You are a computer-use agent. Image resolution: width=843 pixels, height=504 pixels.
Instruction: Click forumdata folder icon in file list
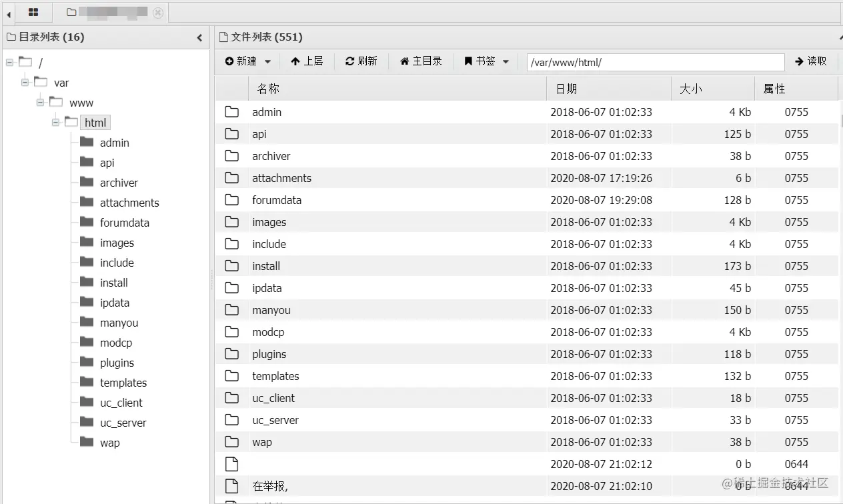tap(231, 200)
